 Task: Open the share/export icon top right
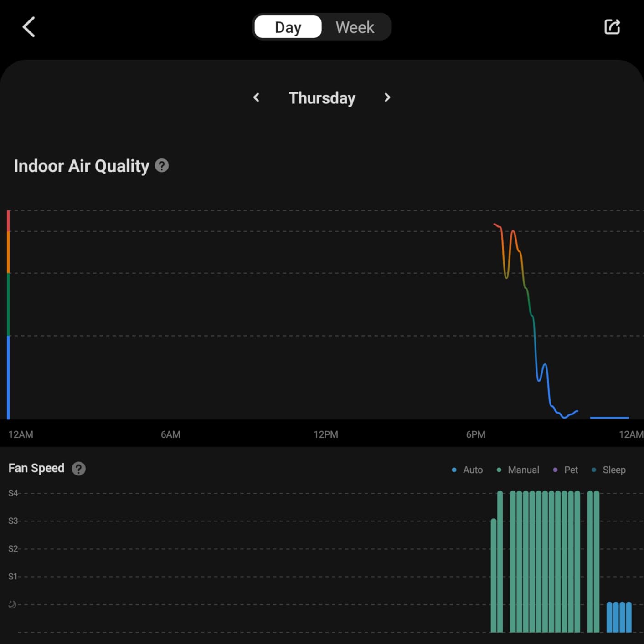coord(612,26)
